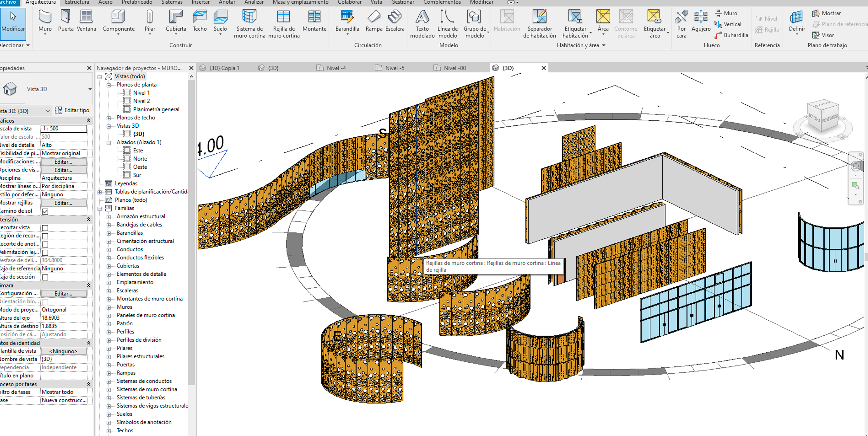Screen dimensions: 868x436
Task: Select the Suelo floor tool
Action: tap(220, 22)
